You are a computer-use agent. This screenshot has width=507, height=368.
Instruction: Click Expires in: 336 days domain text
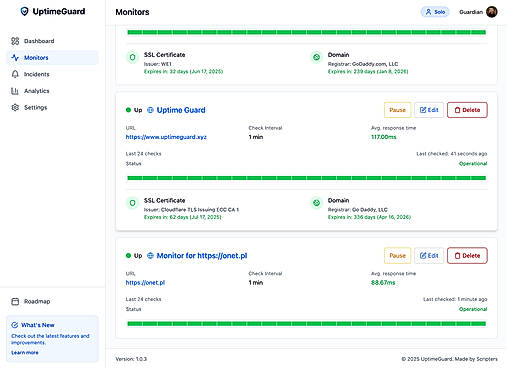point(369,217)
